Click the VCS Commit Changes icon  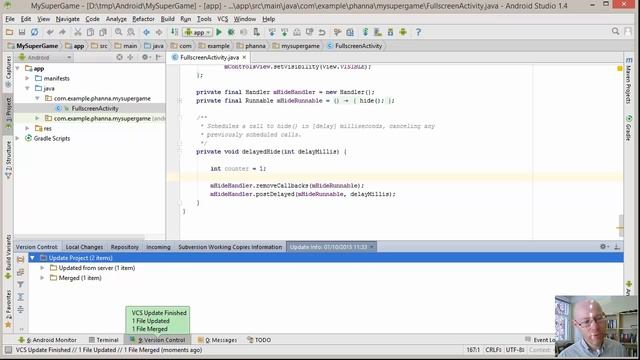click(284, 32)
